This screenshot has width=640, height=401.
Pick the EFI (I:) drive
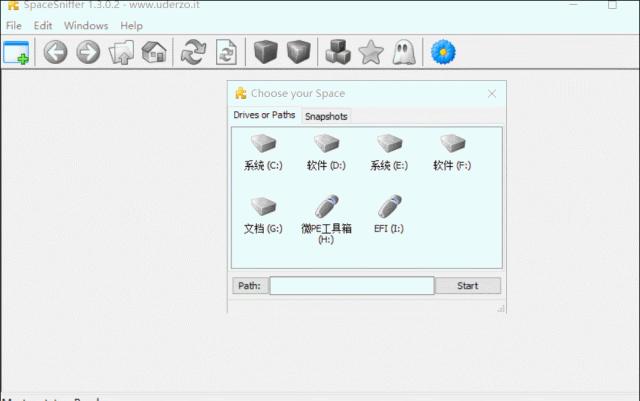point(389,215)
